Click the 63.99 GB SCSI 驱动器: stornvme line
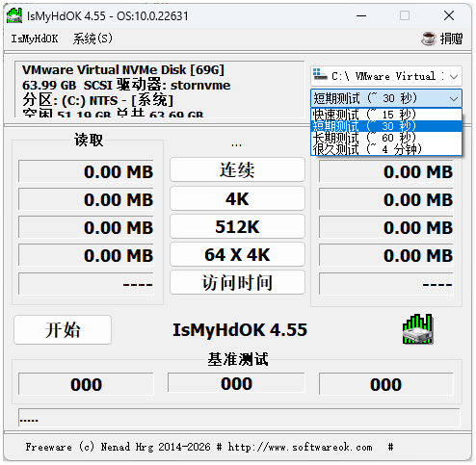The image size is (476, 465). (126, 85)
